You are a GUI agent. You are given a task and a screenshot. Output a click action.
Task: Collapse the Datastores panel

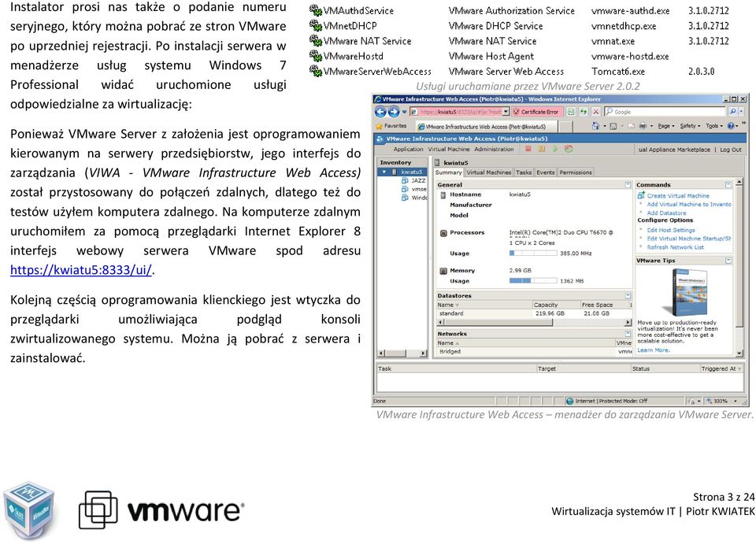click(x=628, y=296)
